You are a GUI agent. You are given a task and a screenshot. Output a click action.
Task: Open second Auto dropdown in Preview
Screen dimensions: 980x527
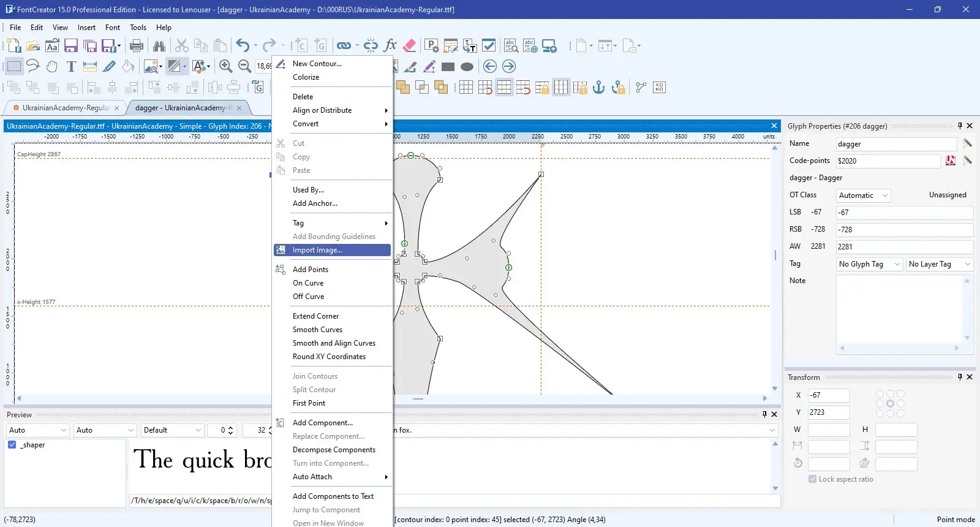tap(105, 430)
